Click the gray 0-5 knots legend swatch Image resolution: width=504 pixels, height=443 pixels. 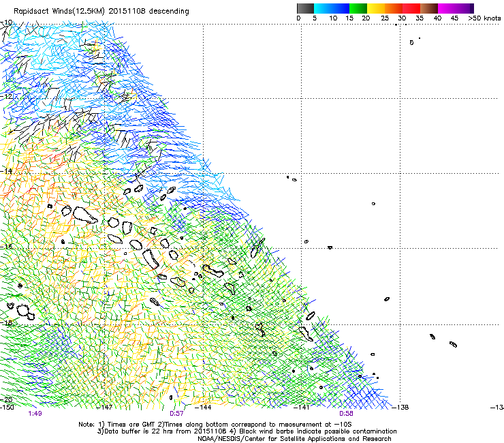click(x=305, y=8)
